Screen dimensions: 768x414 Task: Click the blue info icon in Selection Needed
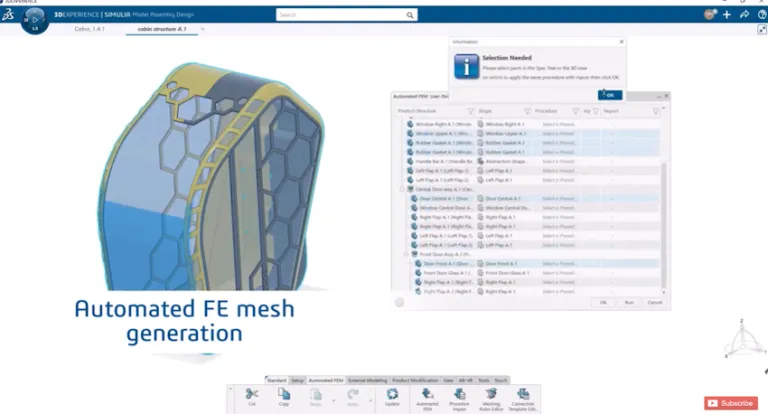coord(466,66)
